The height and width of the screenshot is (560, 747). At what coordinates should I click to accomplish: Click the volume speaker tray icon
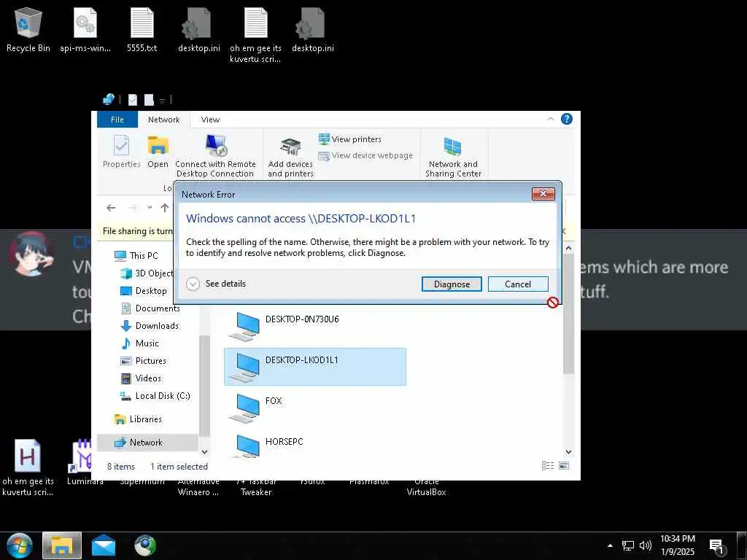[646, 545]
